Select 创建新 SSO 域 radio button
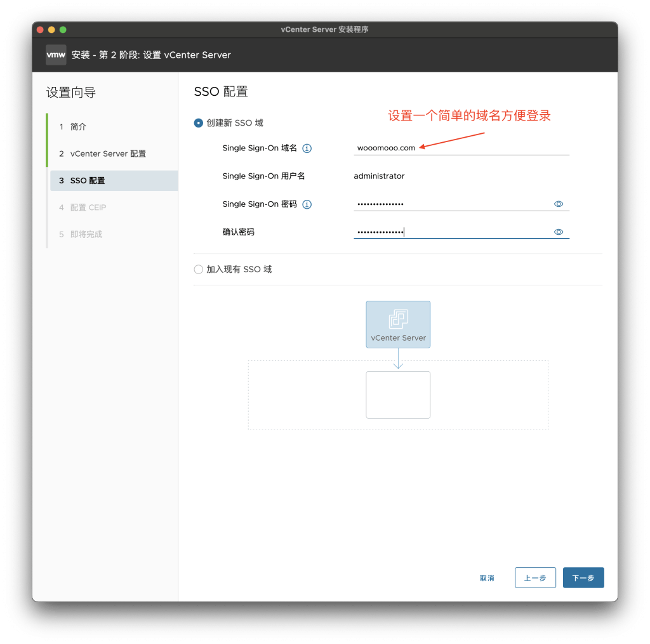The width and height of the screenshot is (650, 644). coord(199,123)
